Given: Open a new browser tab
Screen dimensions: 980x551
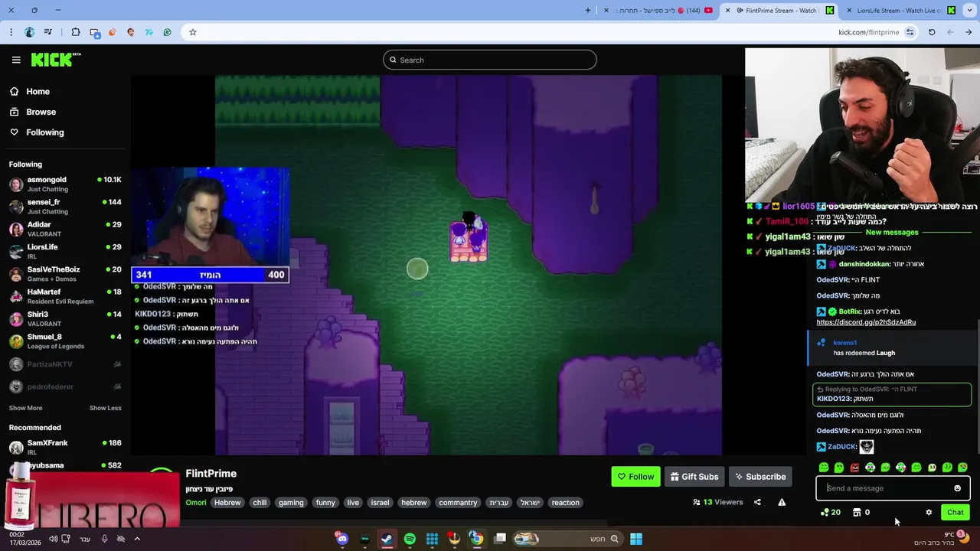Looking at the screenshot, I should (588, 10).
